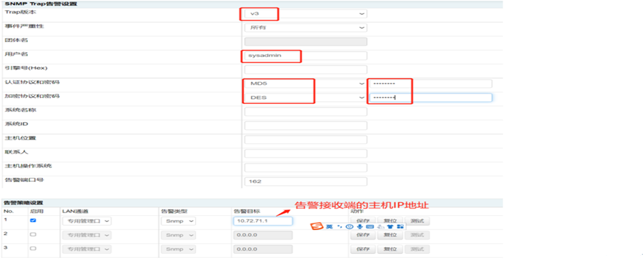Focus the 主机位置 input field

coord(305,139)
